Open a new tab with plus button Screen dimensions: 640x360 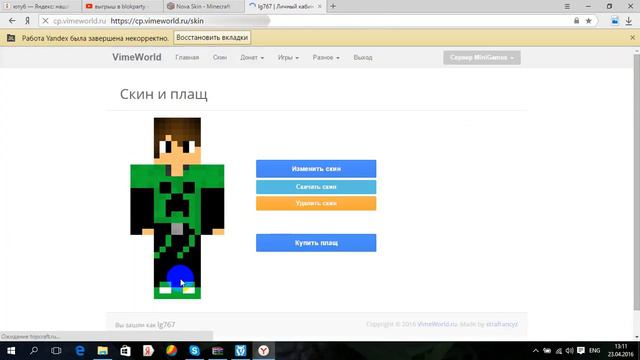pyautogui.click(x=333, y=6)
